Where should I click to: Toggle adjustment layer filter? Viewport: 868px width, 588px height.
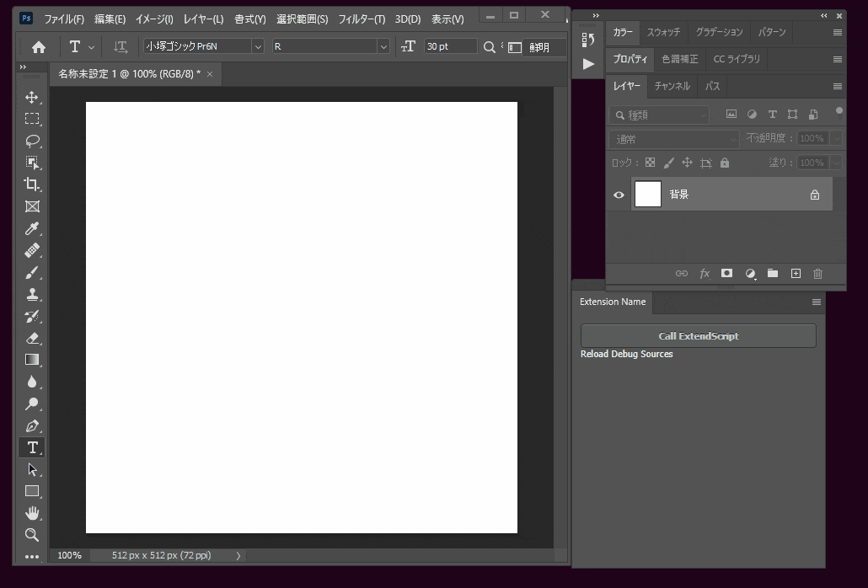click(752, 115)
